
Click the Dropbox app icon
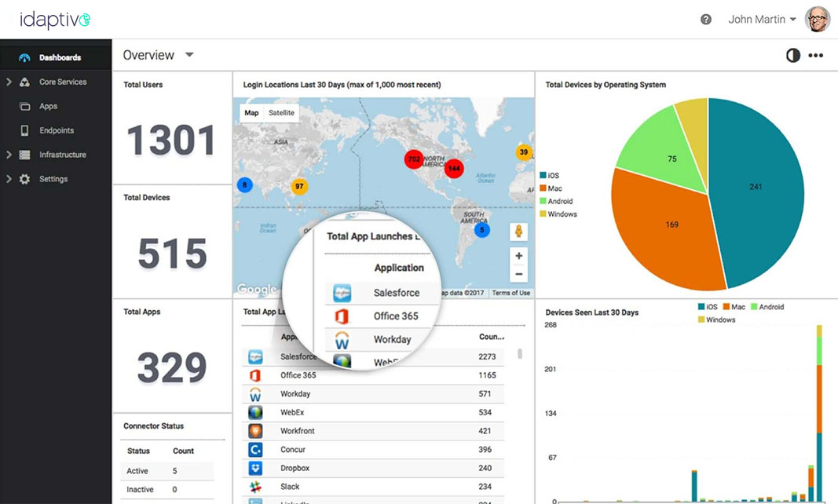[x=255, y=468]
